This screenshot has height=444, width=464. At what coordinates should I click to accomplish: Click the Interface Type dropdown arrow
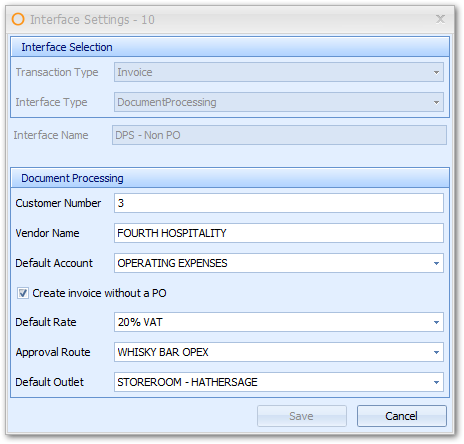click(436, 102)
